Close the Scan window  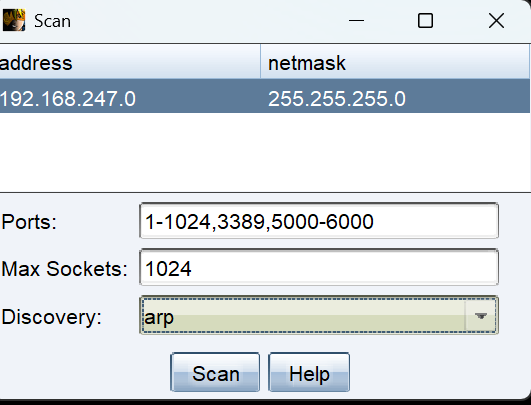496,21
